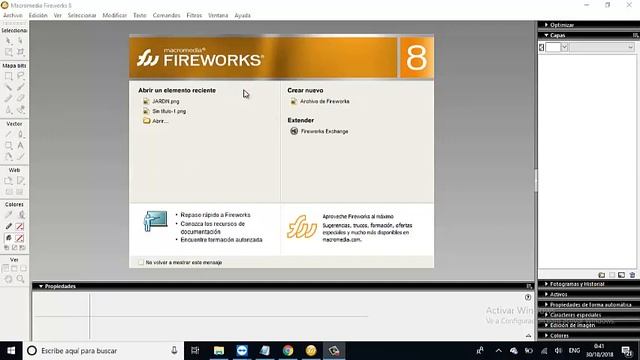Select the Text tool
640x360 pixels.
(x=20, y=145)
